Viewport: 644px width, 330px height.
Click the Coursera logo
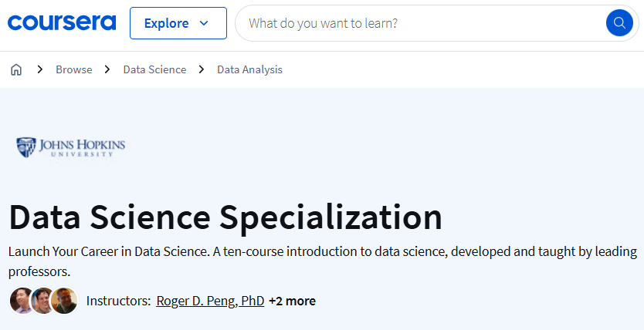coord(62,22)
